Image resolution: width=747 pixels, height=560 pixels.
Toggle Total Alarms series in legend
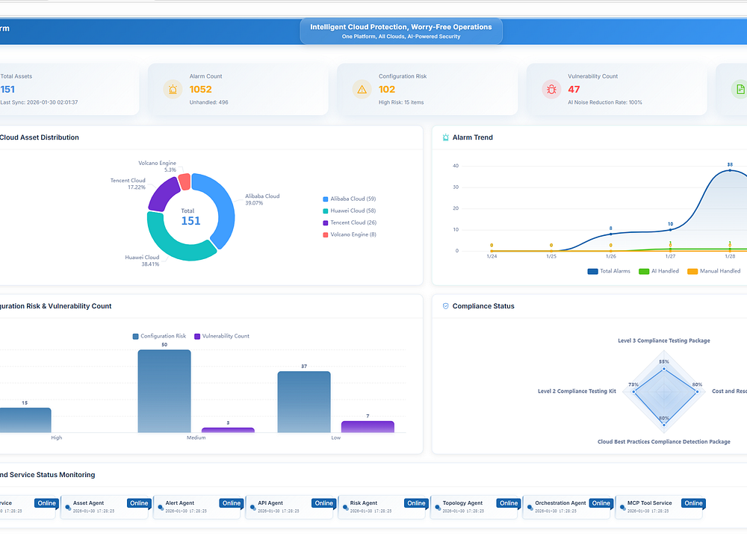click(x=609, y=271)
